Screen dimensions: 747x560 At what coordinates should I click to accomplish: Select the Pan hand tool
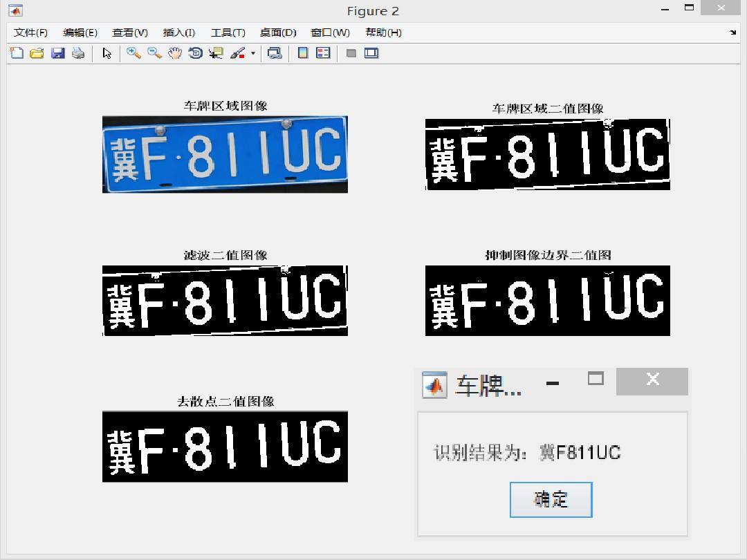(x=175, y=53)
